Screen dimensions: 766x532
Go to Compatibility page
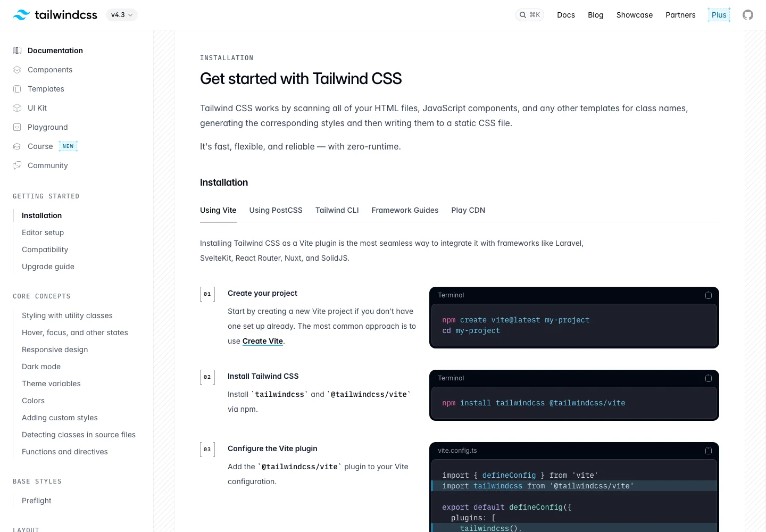point(45,250)
